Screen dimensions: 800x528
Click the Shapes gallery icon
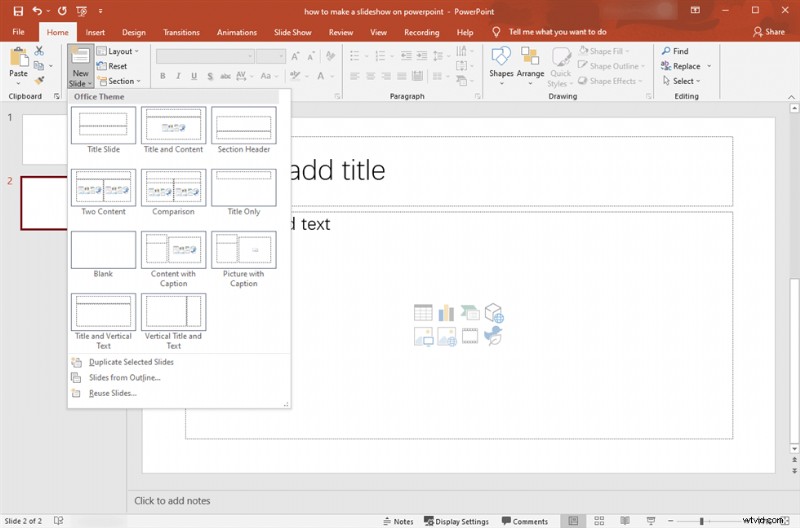point(501,56)
